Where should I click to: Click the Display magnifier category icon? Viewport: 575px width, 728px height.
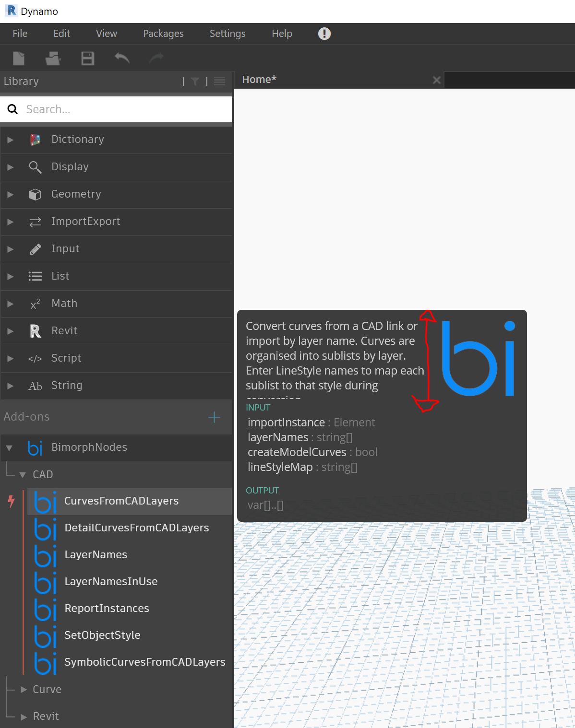(x=35, y=167)
